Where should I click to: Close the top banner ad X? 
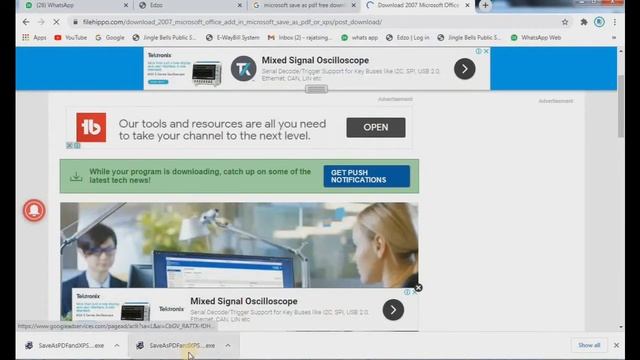(486, 51)
